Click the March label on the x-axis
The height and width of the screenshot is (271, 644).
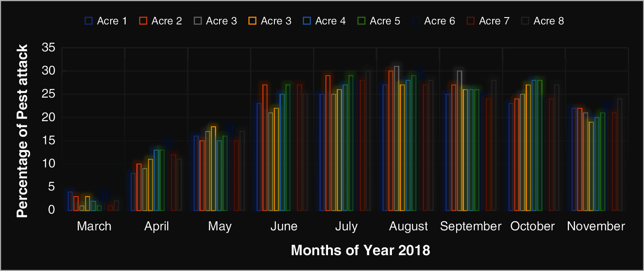pyautogui.click(x=94, y=226)
